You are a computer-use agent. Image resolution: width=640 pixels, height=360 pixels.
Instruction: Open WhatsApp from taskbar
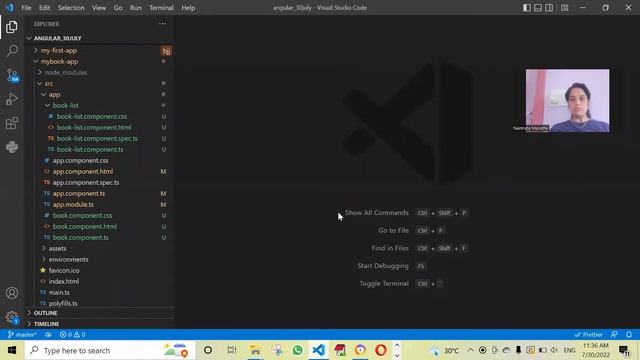pos(298,350)
